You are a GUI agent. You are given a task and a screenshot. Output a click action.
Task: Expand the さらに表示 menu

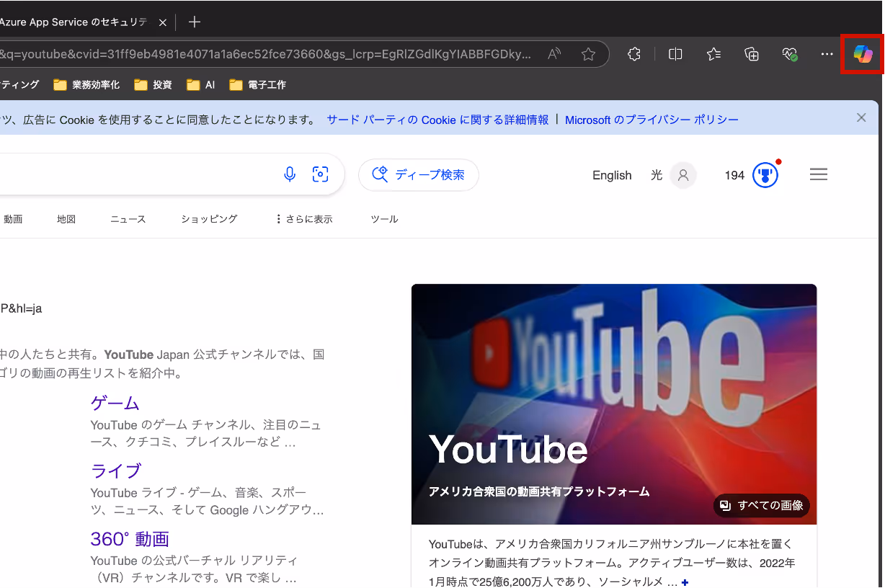pos(304,219)
